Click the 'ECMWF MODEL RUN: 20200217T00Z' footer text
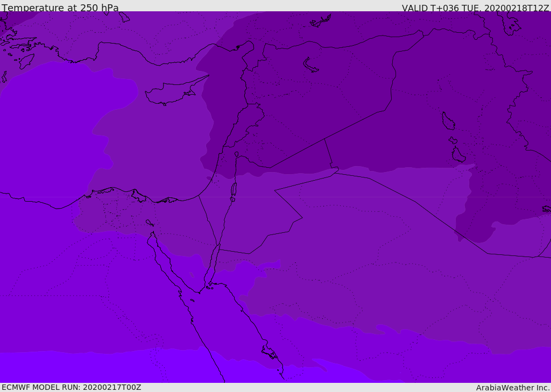The image size is (551, 392). tap(72, 387)
